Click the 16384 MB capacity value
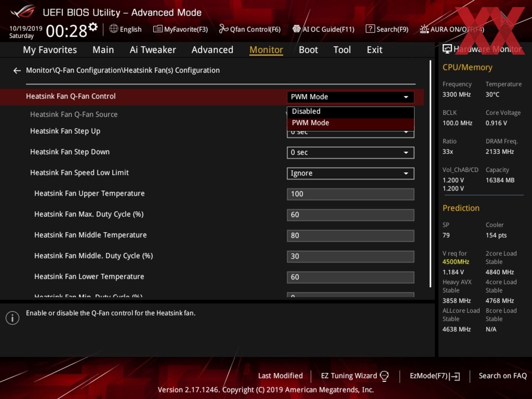 pyautogui.click(x=500, y=180)
